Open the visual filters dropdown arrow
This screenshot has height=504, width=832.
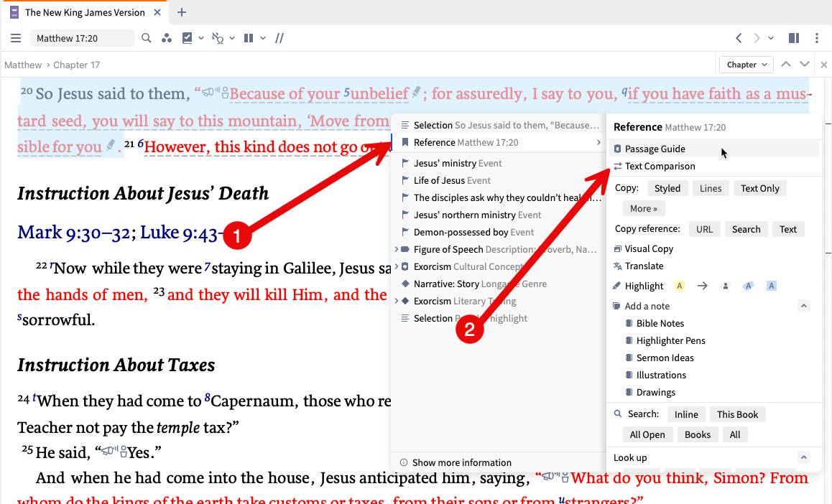[x=201, y=38]
